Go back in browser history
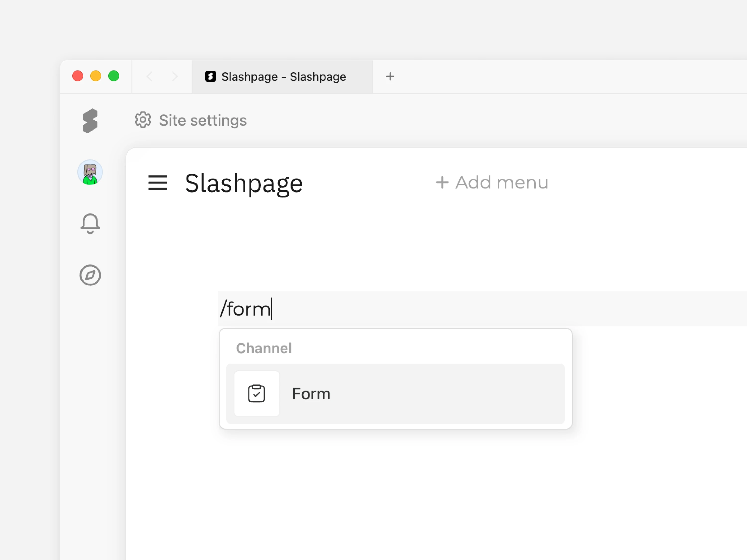Image resolution: width=747 pixels, height=560 pixels. click(x=149, y=76)
